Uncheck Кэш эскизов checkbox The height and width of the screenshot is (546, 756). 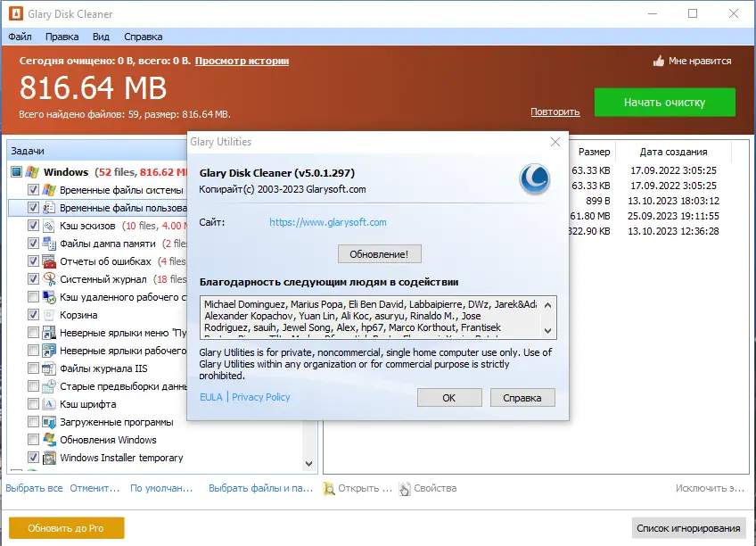pyautogui.click(x=33, y=226)
